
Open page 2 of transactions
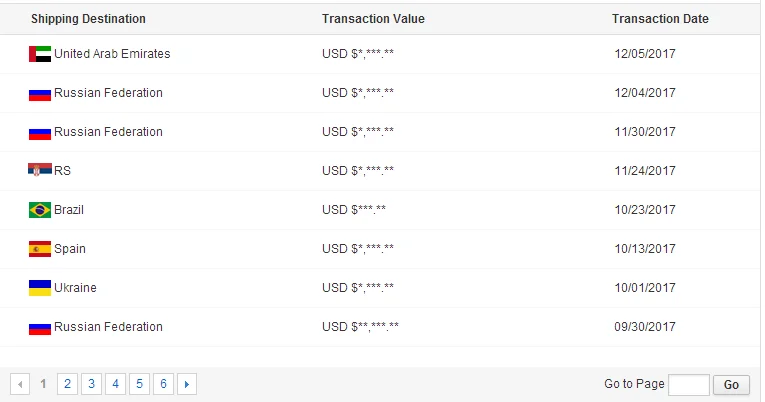67,384
